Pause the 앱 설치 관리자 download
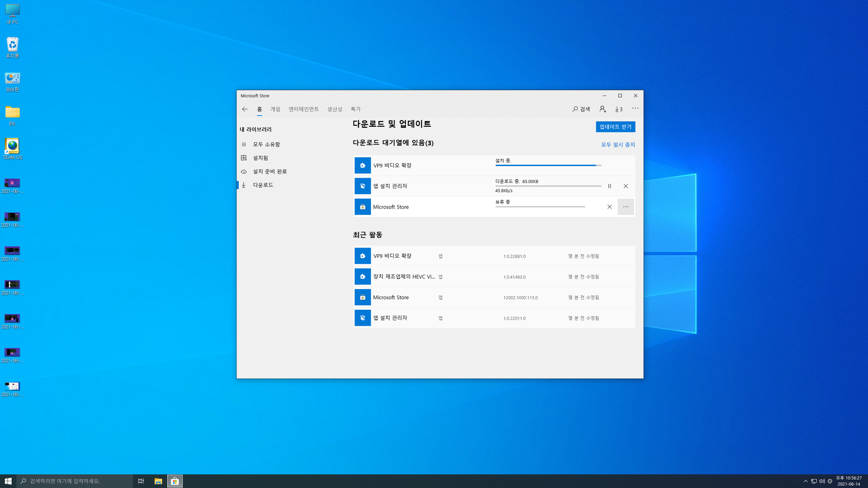Screen dimensions: 868x488 click(x=609, y=186)
